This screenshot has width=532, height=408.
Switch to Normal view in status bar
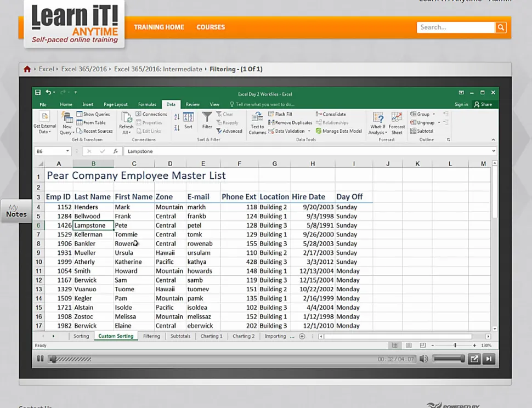394,345
